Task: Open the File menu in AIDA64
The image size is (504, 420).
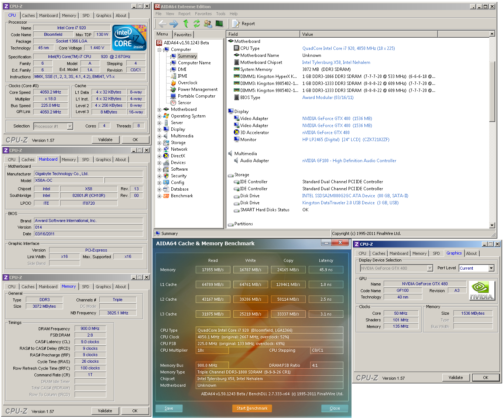Action: [x=158, y=14]
